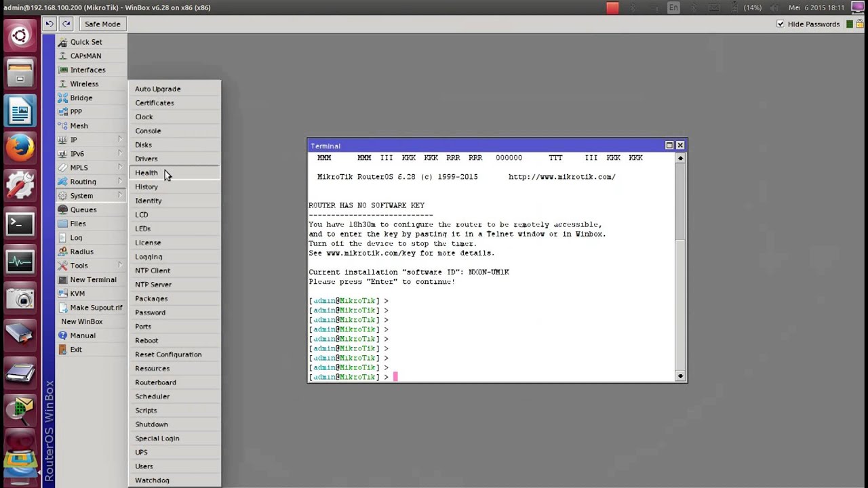Viewport: 868px width, 488px height.
Task: Toggle Safe Mode on
Action: pos(102,24)
